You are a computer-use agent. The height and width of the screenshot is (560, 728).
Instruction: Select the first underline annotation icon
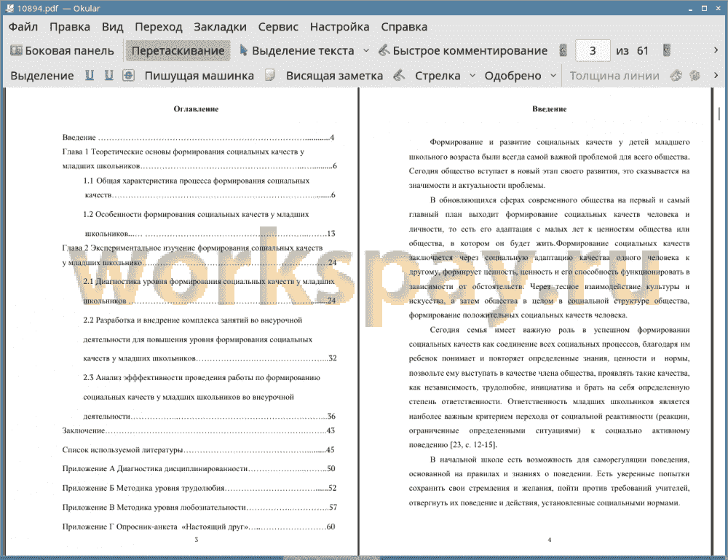tap(90, 75)
